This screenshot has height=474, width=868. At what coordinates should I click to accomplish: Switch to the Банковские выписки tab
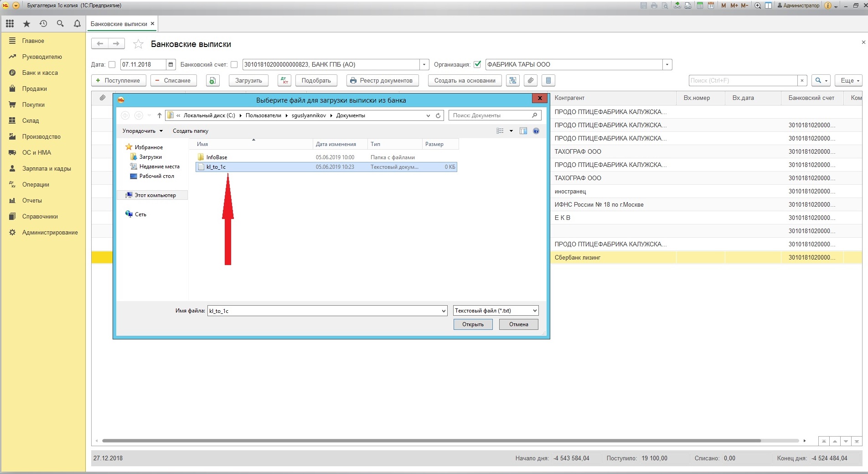coord(119,24)
